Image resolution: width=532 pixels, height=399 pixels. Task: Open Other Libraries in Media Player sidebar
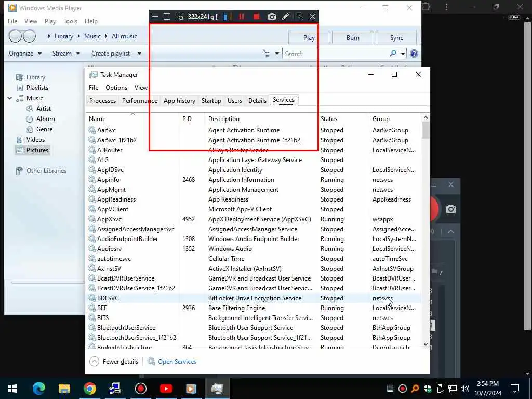point(46,170)
